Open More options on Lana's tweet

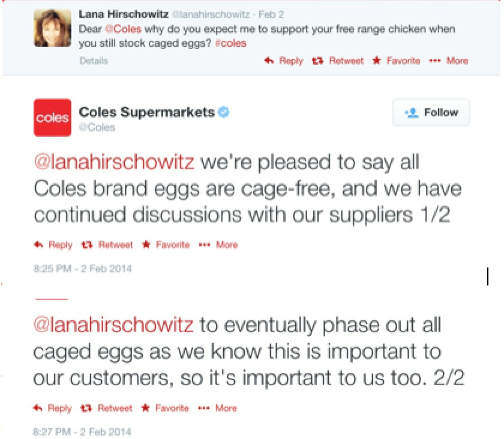449,61
